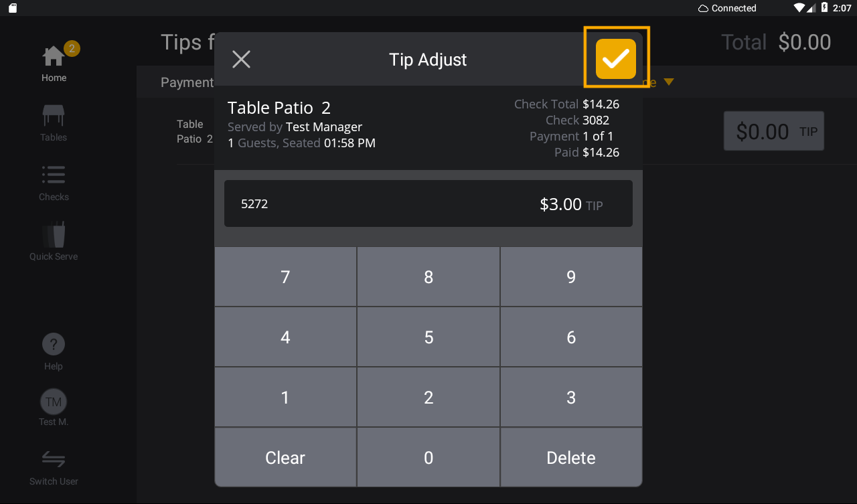Click the Test M. user avatar

[54, 401]
